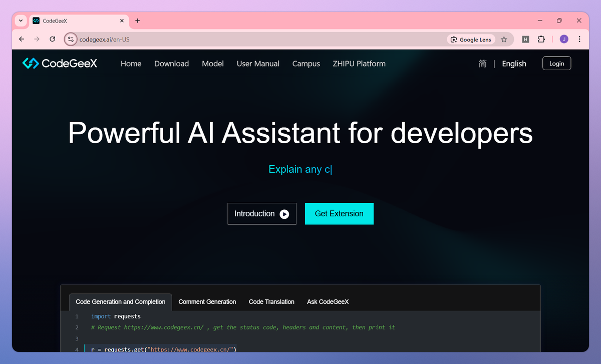This screenshot has height=364, width=601.
Task: Bookmark this page with star icon
Action: point(504,39)
